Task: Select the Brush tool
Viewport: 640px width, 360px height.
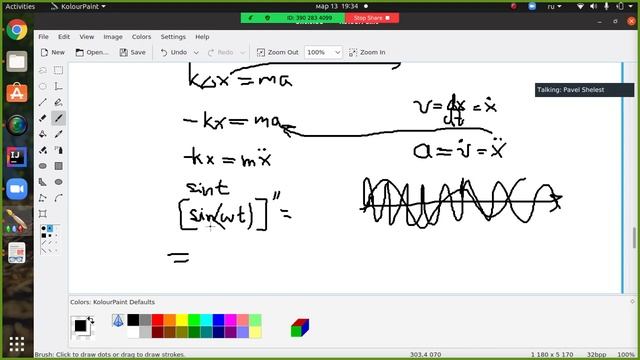Action: click(58, 118)
